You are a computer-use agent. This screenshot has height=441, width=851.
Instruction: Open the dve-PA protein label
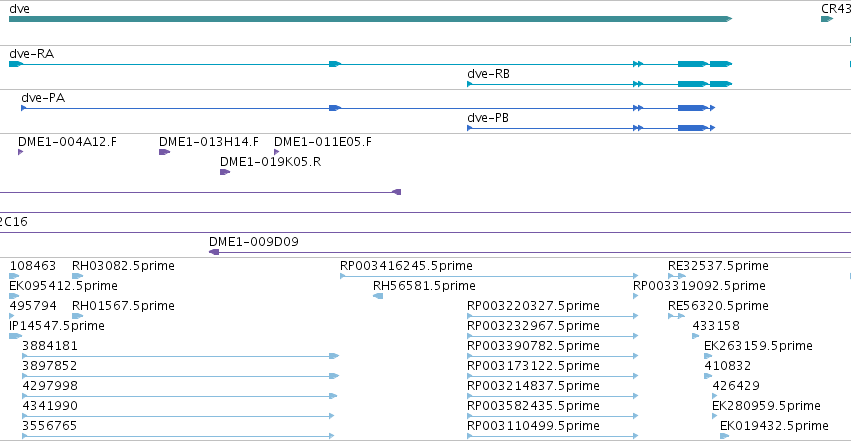43,98
